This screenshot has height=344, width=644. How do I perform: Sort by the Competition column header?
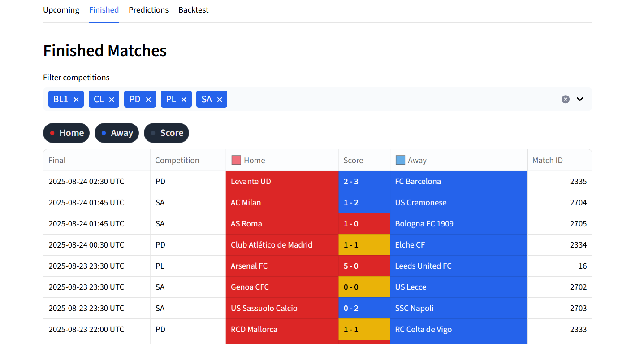(177, 161)
